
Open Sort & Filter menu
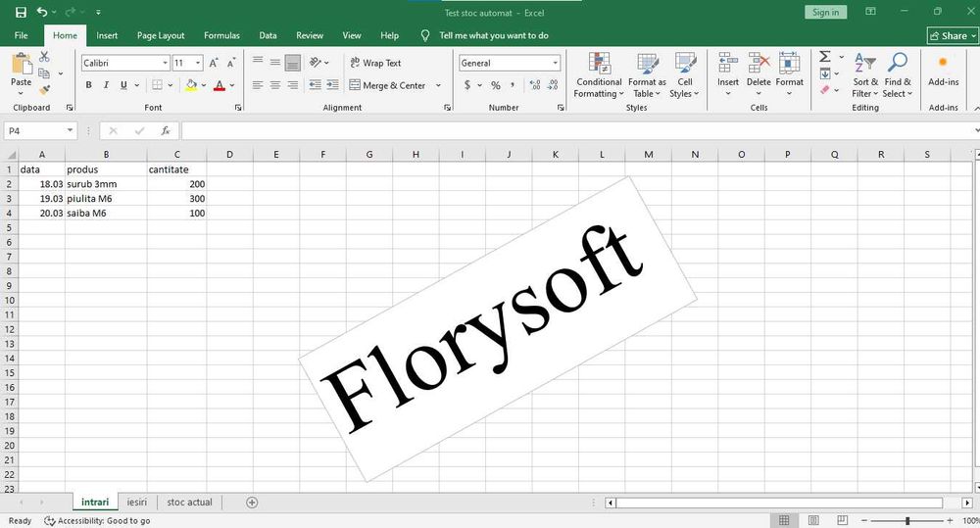[865, 75]
